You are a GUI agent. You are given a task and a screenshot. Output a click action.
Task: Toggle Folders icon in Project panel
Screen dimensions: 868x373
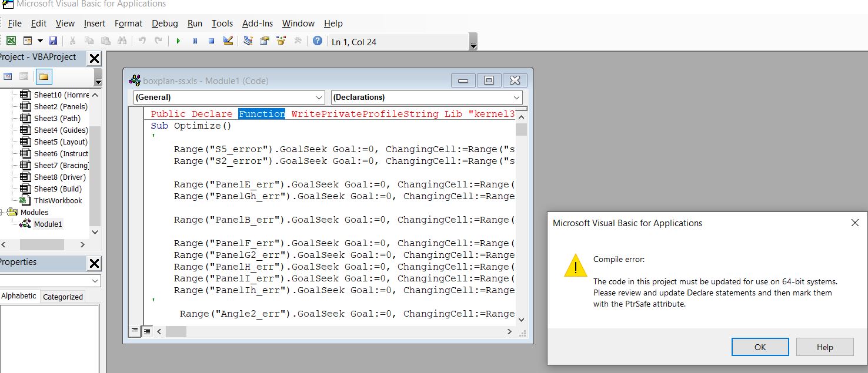click(44, 76)
